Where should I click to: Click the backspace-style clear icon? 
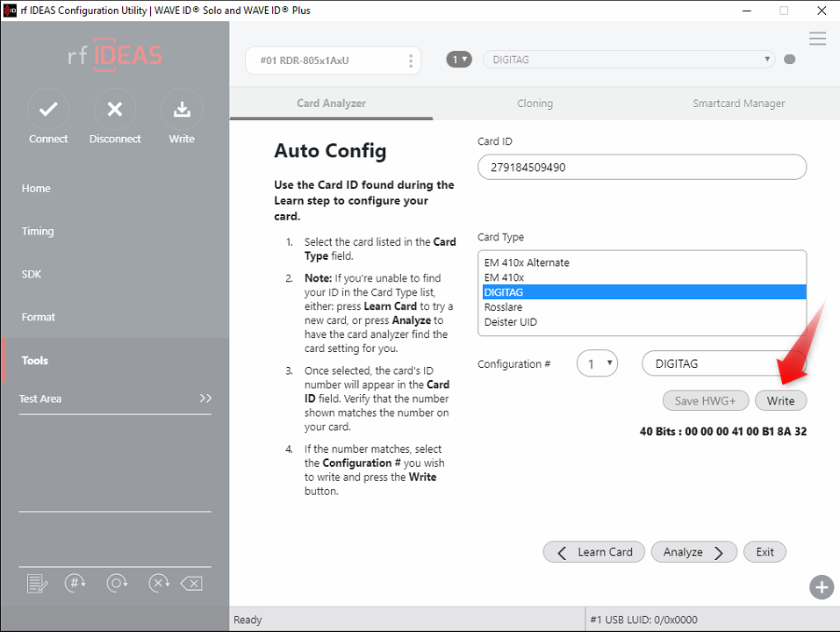[191, 583]
